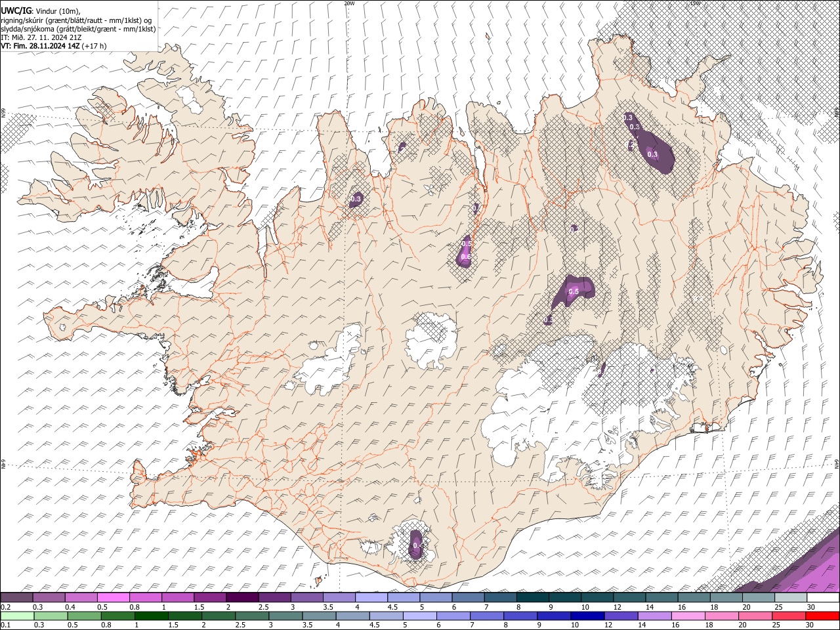This screenshot has height=630, width=840.
Task: Pick the upper legend swatch for 0.4–0.5
Action: pos(81,597)
